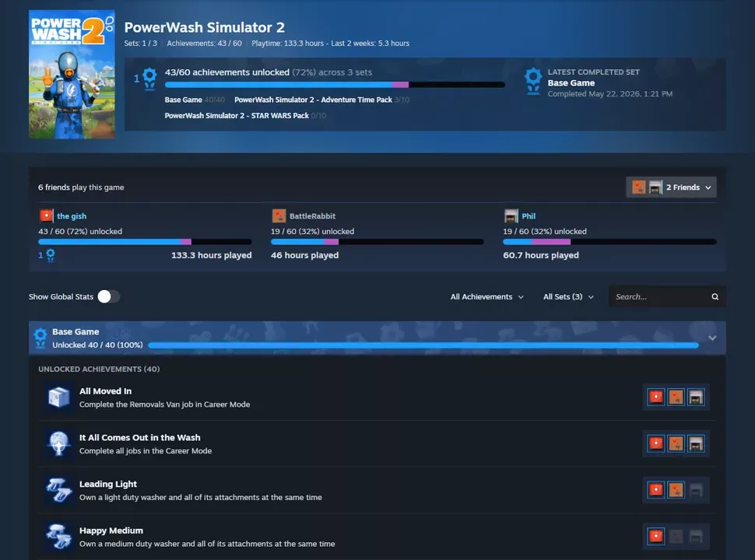
Task: Click the gish's avatar on Happy Medium row
Action: [x=656, y=537]
